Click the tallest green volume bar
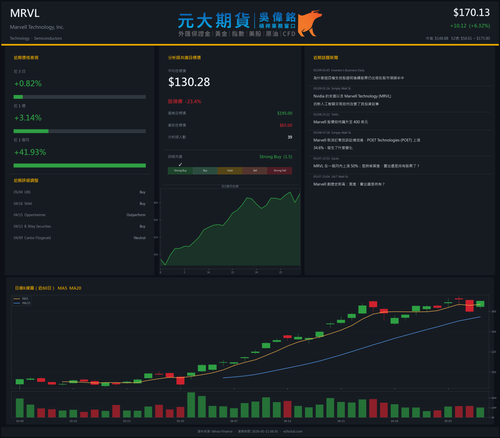500x438 pixels. point(191,405)
